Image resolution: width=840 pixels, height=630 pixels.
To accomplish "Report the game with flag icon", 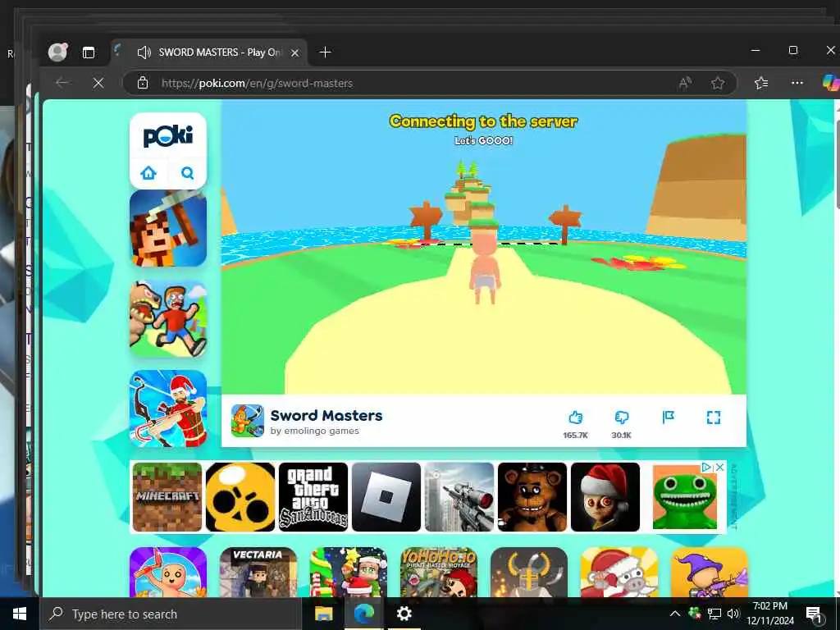I will pyautogui.click(x=668, y=418).
